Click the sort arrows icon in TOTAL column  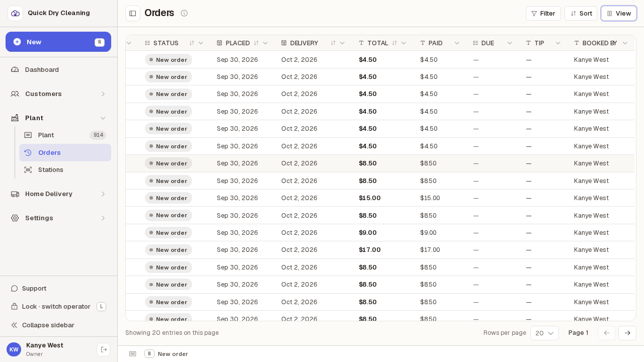coord(394,43)
